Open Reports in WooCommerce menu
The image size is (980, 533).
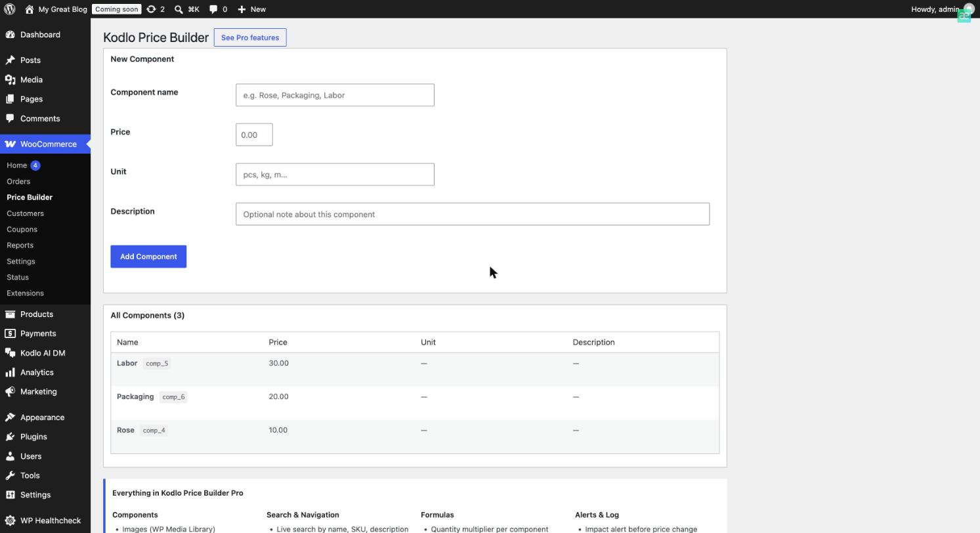20,245
